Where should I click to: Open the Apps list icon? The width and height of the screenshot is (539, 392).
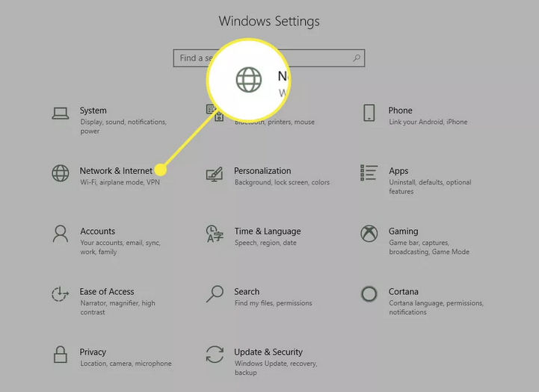[x=369, y=172]
